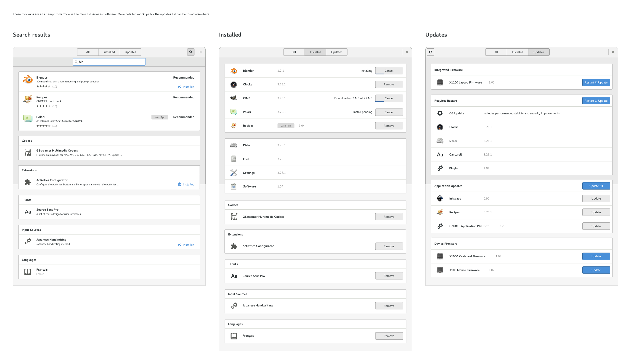The image size is (631, 364).
Task: Click the Inkscape icon under Application Updates
Action: [440, 198]
